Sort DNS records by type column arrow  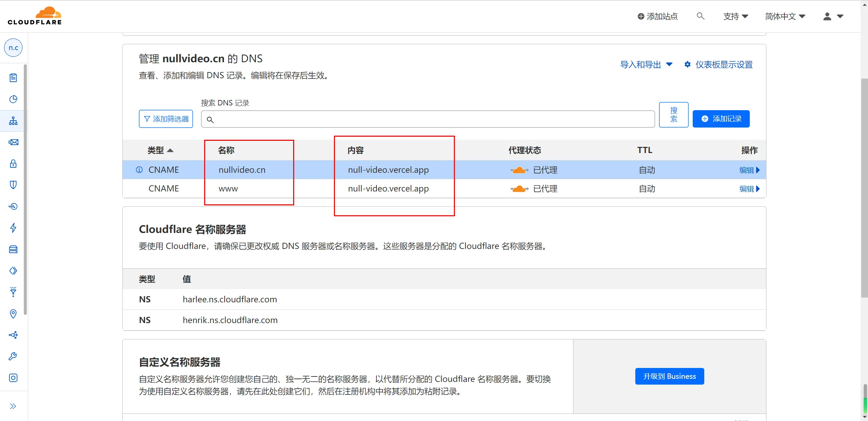click(171, 150)
